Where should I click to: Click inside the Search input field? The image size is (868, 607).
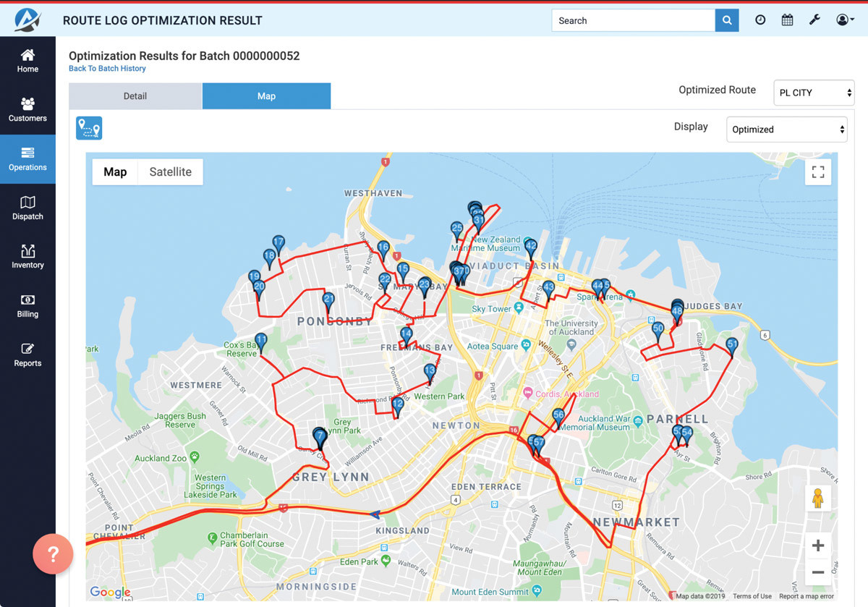pos(633,20)
